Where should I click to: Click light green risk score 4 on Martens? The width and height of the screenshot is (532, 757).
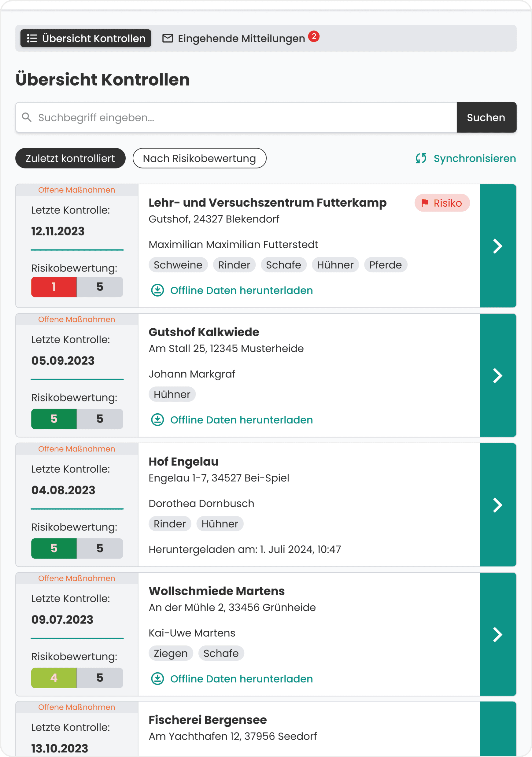pos(54,678)
